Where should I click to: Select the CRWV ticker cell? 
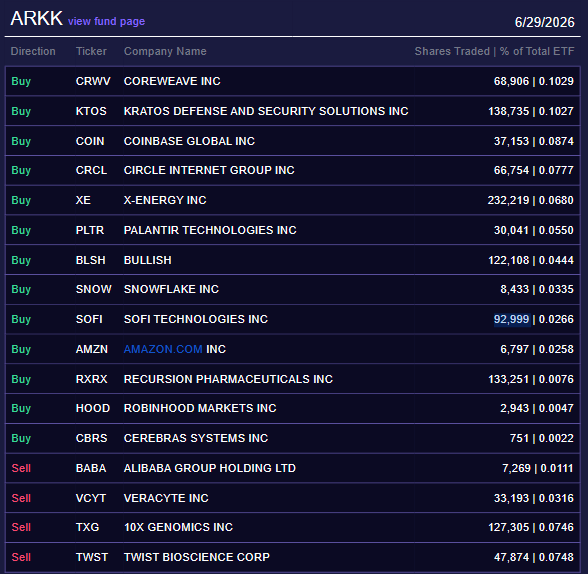[93, 81]
